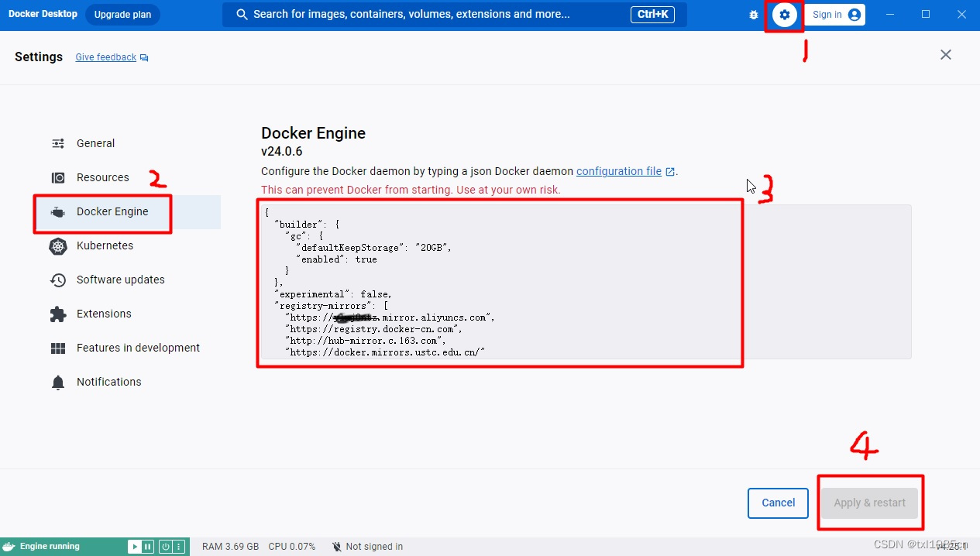
Task: Open the Extensions settings section
Action: 103,314
